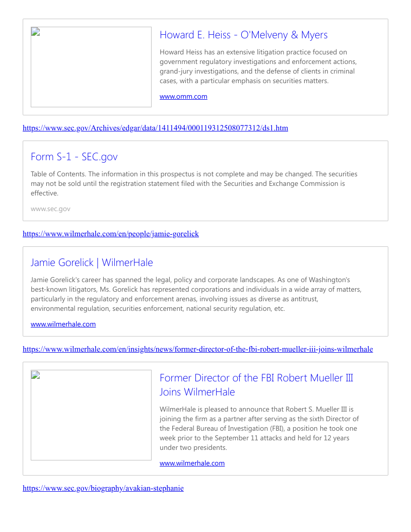This screenshot has width=411, height=532.
Task: Open the former-director-of-the-fbi WilmerHale insights URL
Action: pos(197,349)
